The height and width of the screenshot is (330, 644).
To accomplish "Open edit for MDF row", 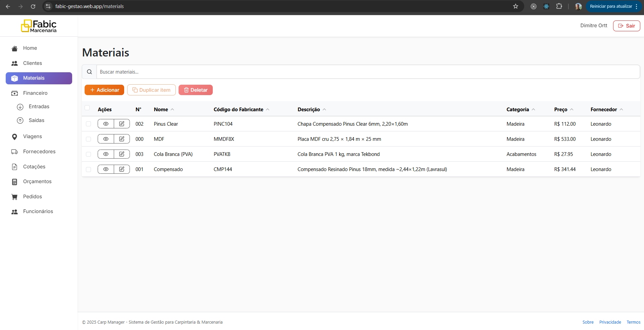I will coord(122,139).
